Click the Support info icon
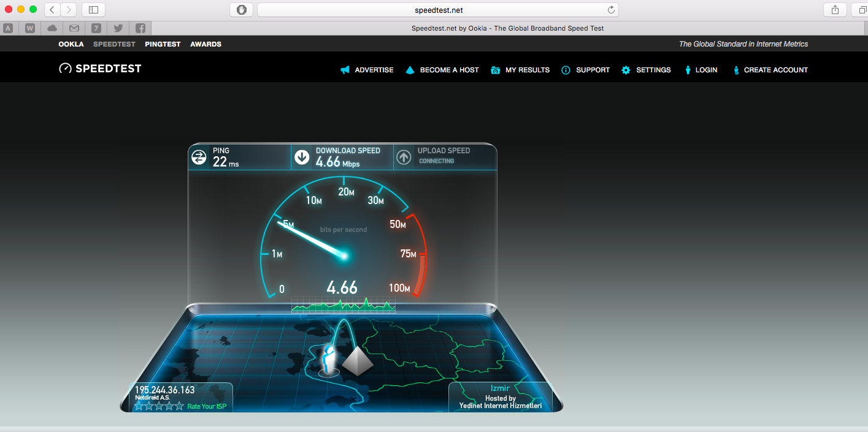The height and width of the screenshot is (432, 868). (x=566, y=70)
